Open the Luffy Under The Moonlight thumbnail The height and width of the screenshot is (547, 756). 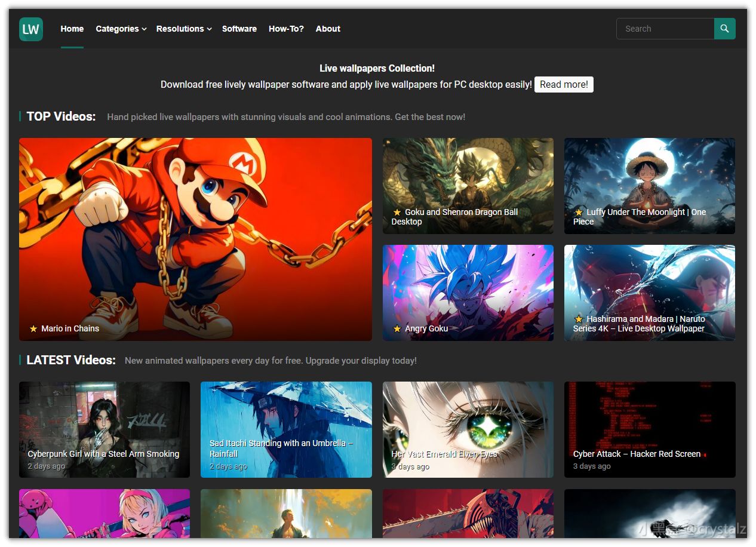pyautogui.click(x=650, y=186)
